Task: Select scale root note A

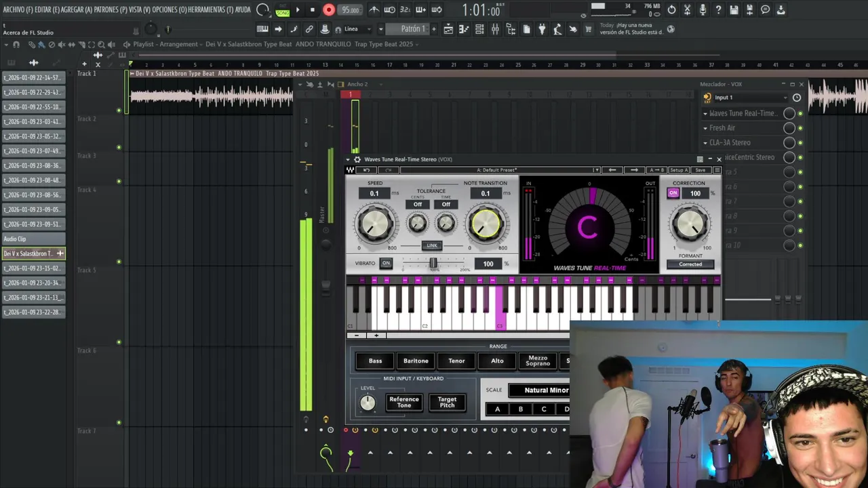Action: coord(497,409)
